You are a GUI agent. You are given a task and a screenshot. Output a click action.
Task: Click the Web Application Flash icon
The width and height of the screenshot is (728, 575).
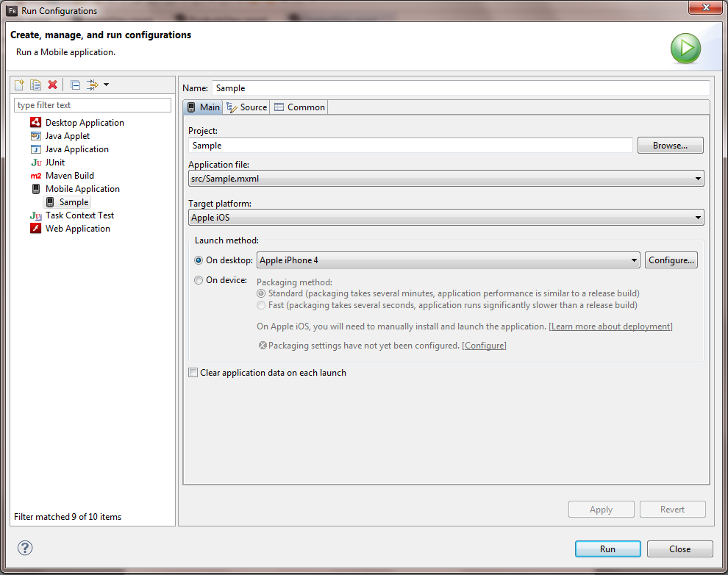tap(36, 229)
